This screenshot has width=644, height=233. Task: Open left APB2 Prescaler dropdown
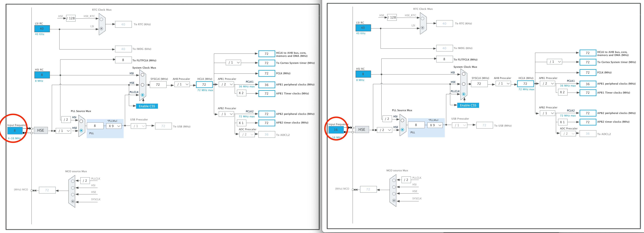point(227,114)
